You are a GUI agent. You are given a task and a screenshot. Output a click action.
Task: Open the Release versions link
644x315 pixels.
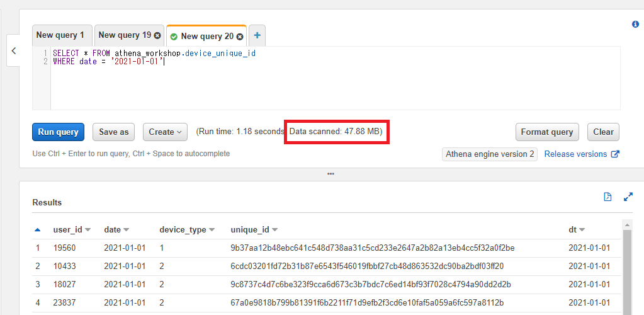[575, 154]
